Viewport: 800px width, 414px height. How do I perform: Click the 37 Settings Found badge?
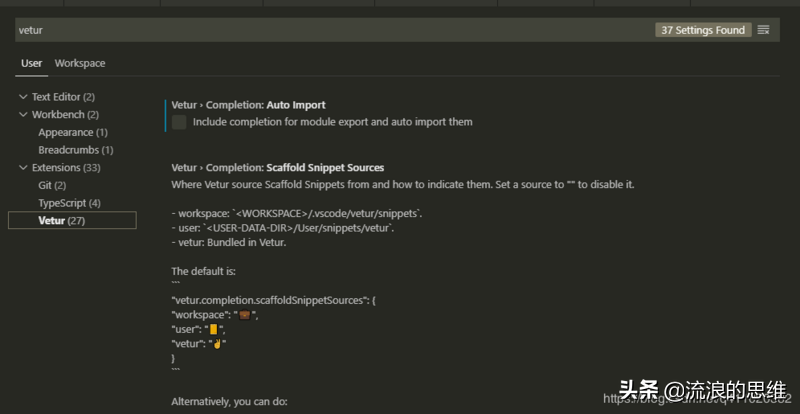(x=703, y=30)
